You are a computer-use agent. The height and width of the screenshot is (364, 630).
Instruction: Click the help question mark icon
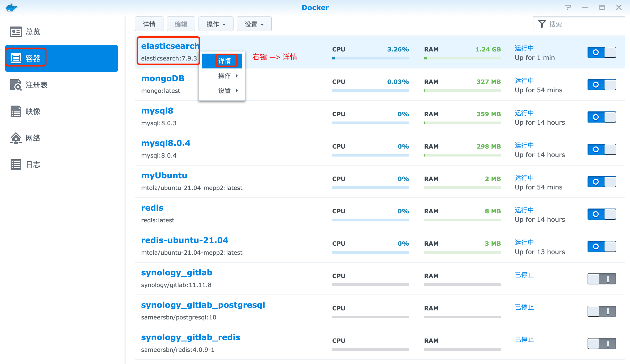pyautogui.click(x=568, y=7)
